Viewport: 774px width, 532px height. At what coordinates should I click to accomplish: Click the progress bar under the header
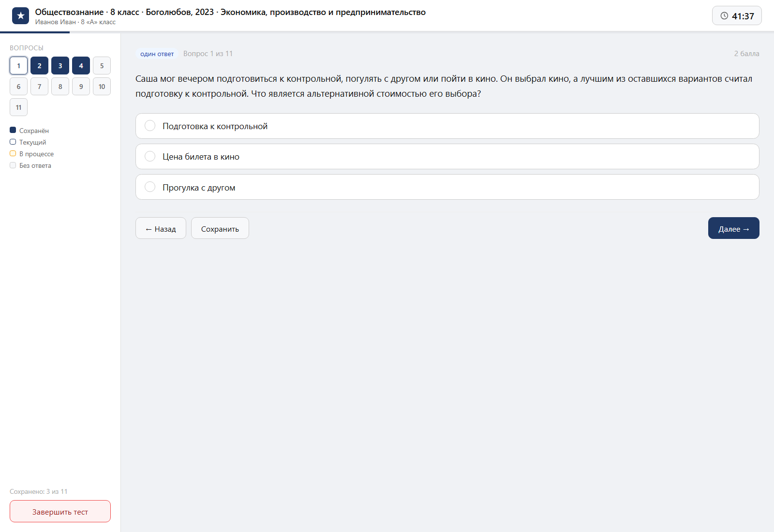[387, 32]
